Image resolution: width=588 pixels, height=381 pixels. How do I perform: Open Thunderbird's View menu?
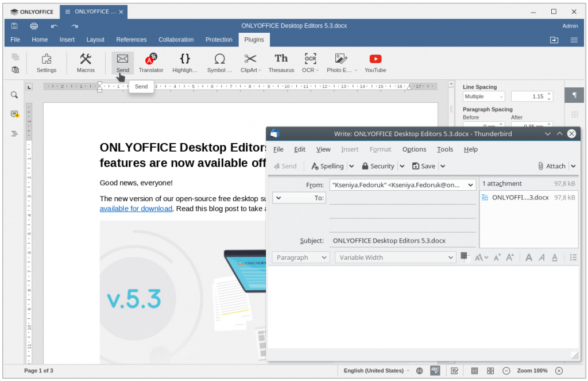[323, 149]
